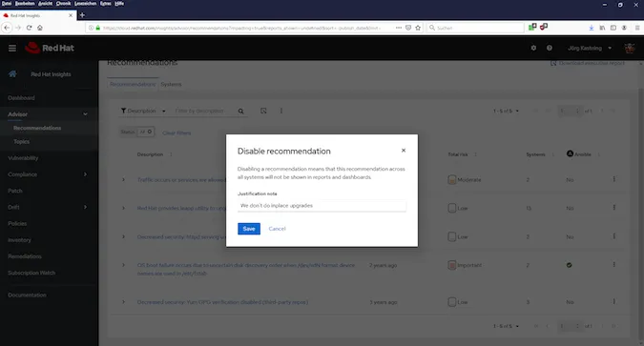Open the Description filter dropdown
The width and height of the screenshot is (644, 346).
tap(143, 111)
